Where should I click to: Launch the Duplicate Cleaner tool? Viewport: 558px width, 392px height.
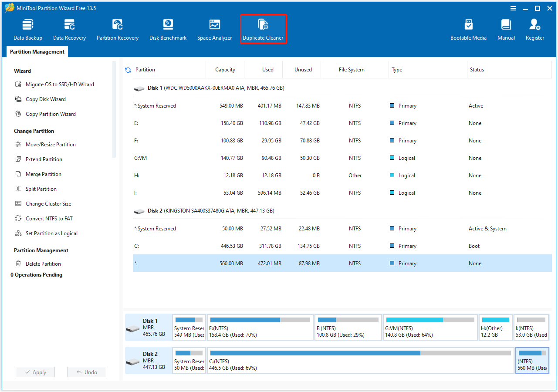[263, 28]
